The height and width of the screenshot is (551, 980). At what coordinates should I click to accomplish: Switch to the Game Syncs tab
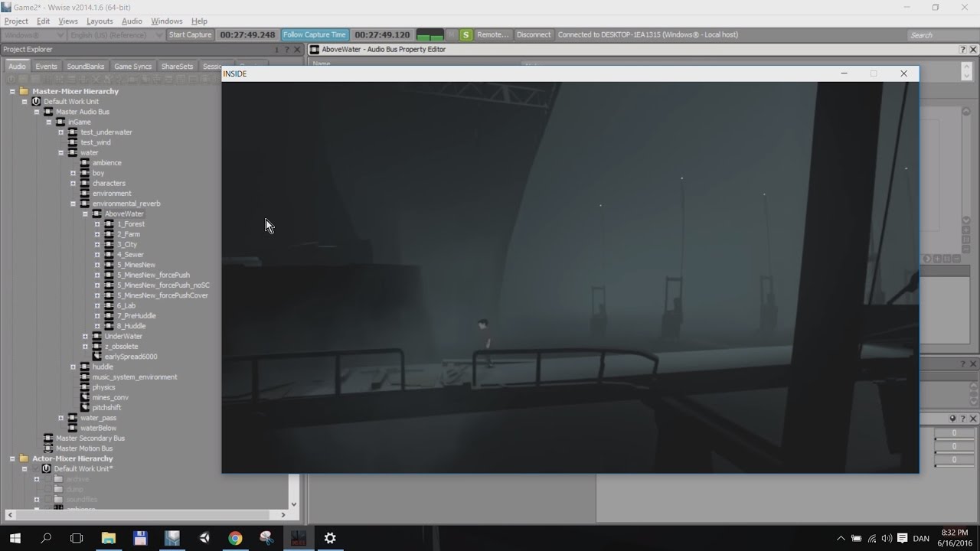[133, 67]
